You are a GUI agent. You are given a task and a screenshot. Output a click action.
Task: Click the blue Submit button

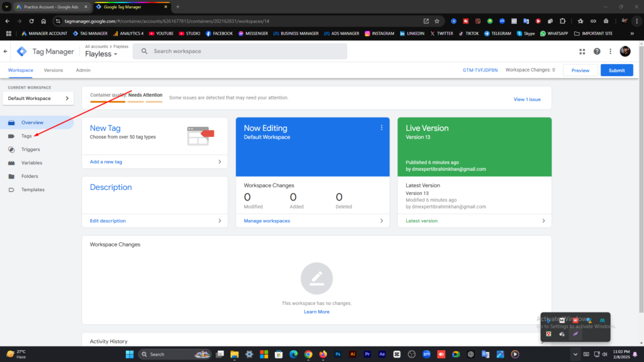(616, 70)
